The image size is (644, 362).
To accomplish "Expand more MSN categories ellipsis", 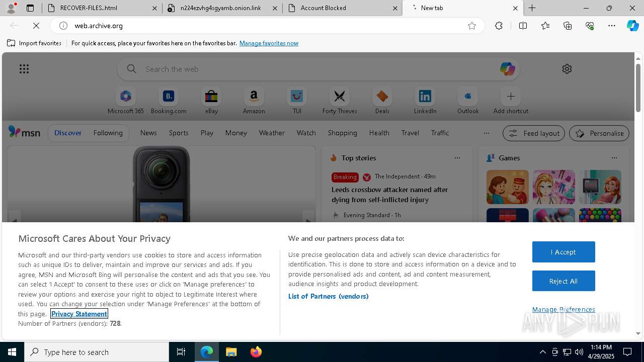I will pos(486,133).
